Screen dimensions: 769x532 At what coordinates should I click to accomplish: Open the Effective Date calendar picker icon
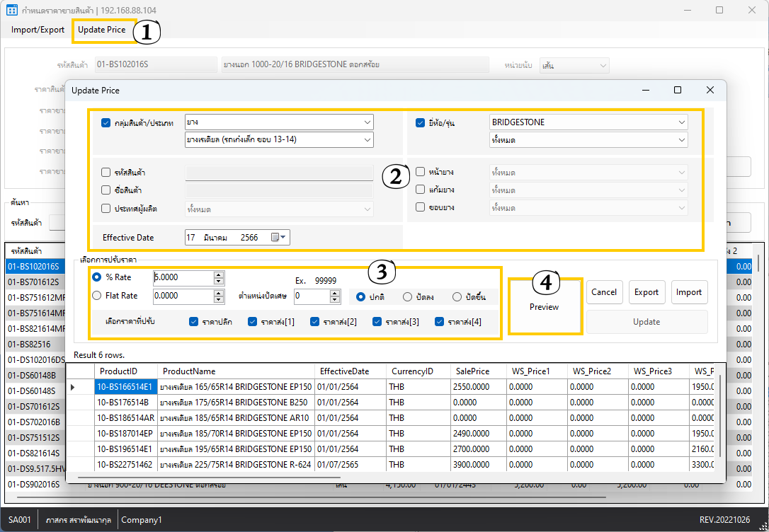[279, 238]
